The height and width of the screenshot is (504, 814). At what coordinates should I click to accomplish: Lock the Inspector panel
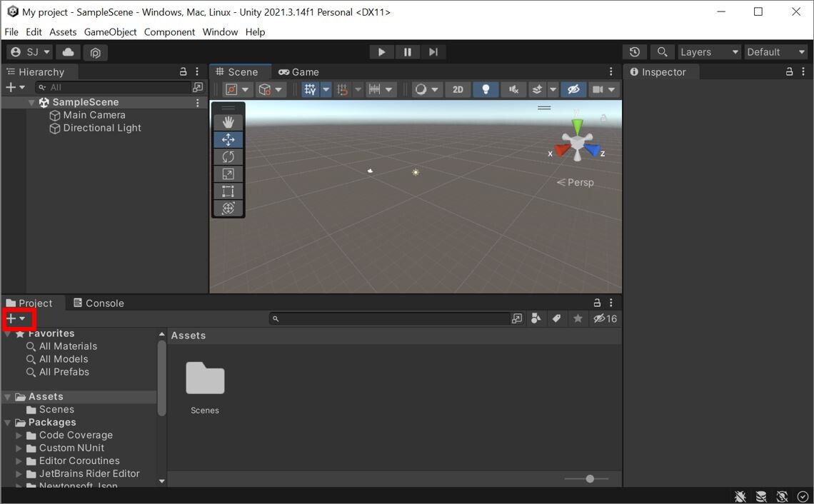789,71
